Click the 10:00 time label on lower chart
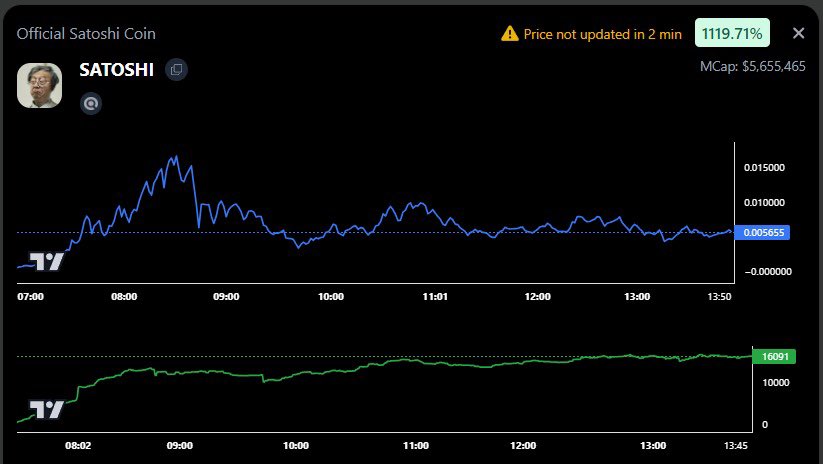This screenshot has height=464, width=823. point(296,446)
